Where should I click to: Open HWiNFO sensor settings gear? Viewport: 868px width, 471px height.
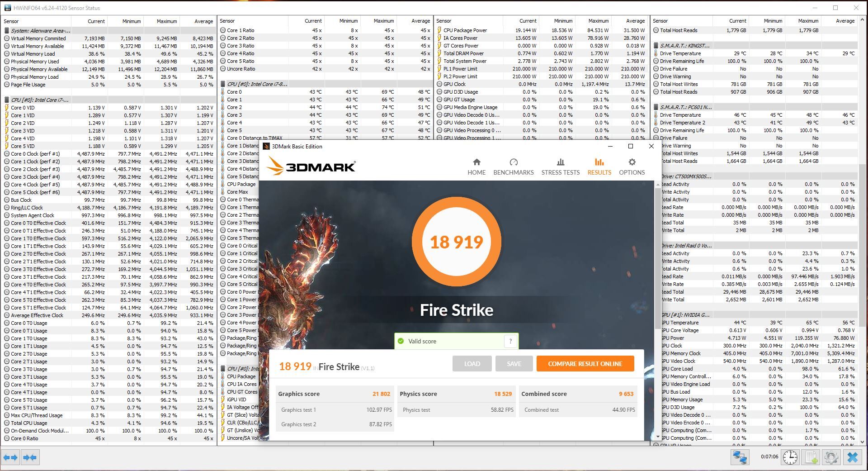[831, 457]
